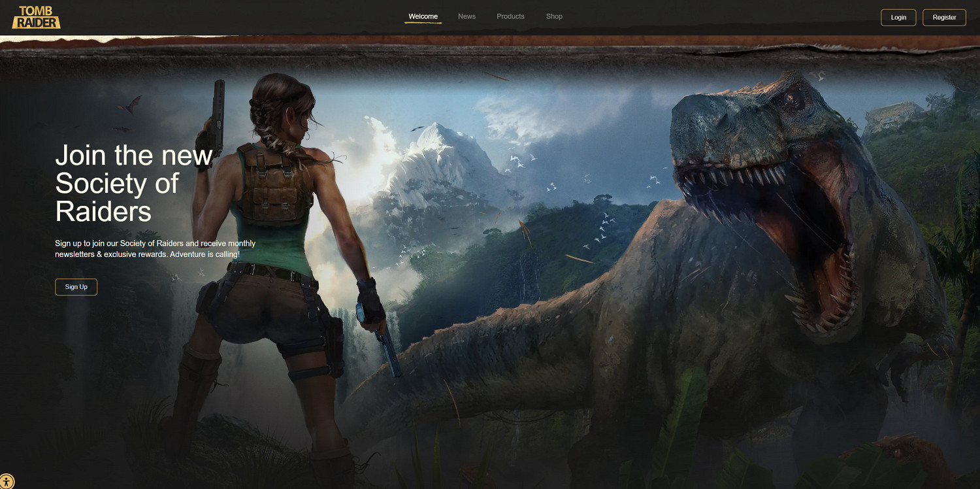Screen dimensions: 980x489
Task: Open the accessibility options icon
Action: (x=7, y=481)
